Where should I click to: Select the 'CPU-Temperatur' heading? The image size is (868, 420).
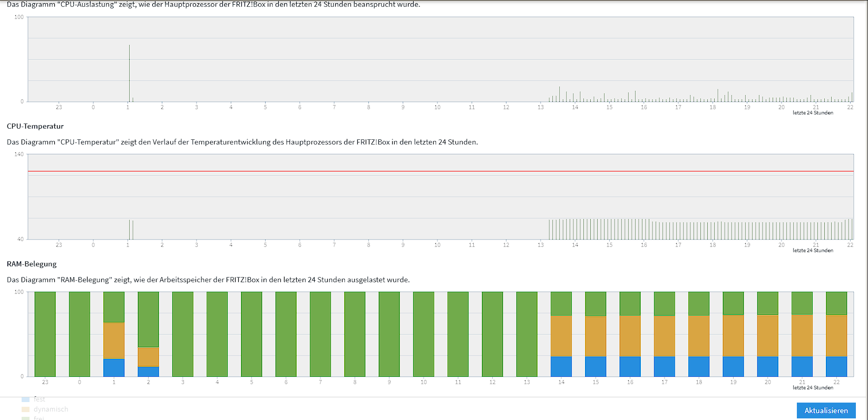click(35, 126)
